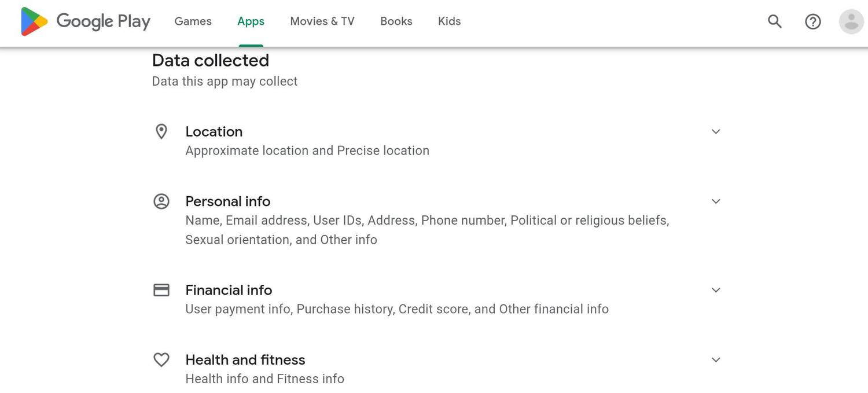Go to the Books tab
The image size is (868, 393).
[x=396, y=21]
